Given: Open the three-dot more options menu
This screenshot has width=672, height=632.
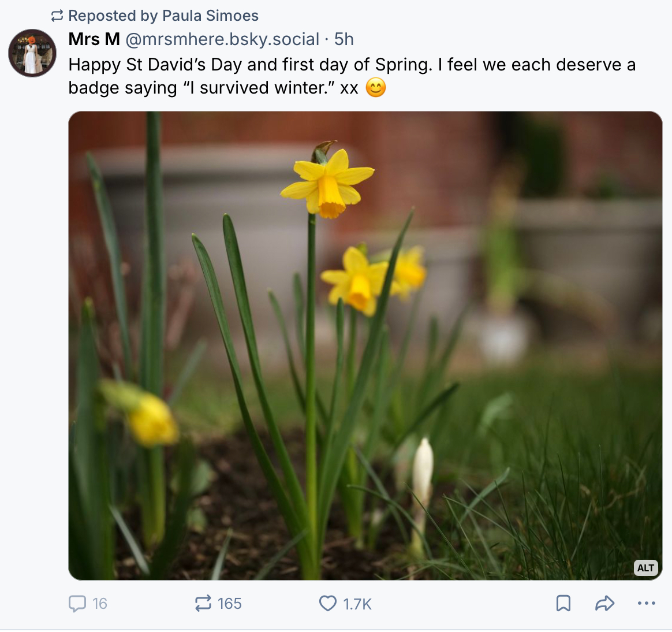Looking at the screenshot, I should click(x=646, y=604).
